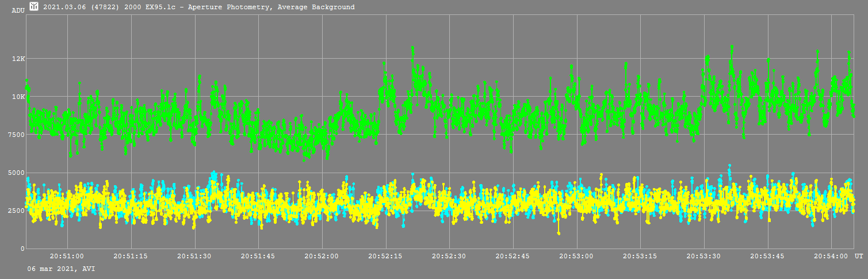Click the '2500' y-axis label

click(16, 211)
